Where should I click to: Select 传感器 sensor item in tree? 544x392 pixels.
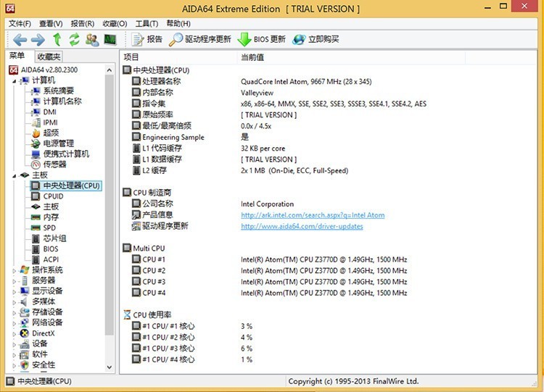coord(55,164)
